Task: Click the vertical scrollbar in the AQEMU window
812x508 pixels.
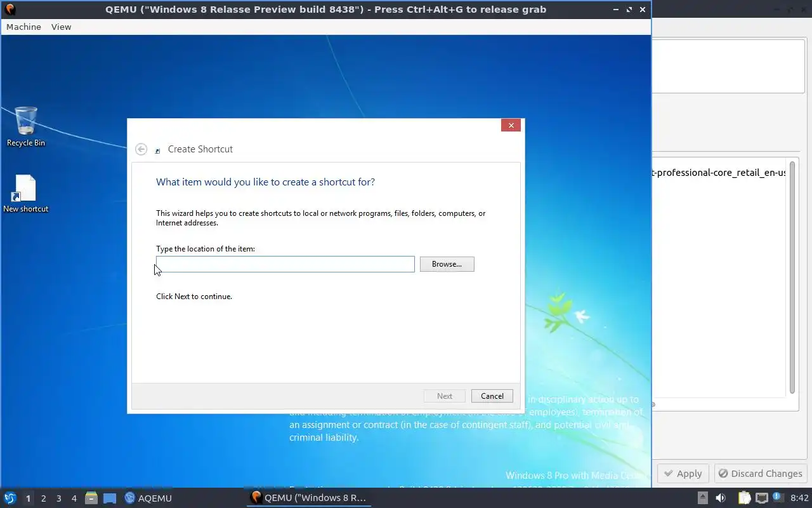Action: click(x=792, y=277)
